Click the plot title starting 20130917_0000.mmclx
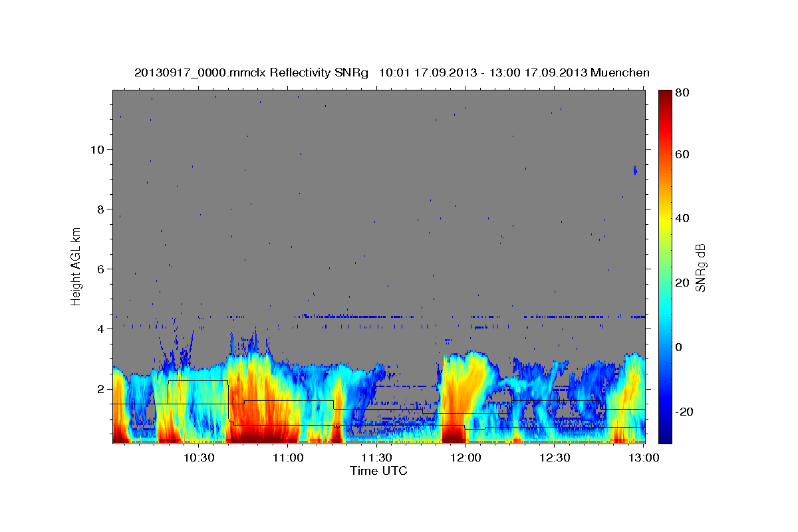This screenshot has width=798, height=532. coord(392,72)
